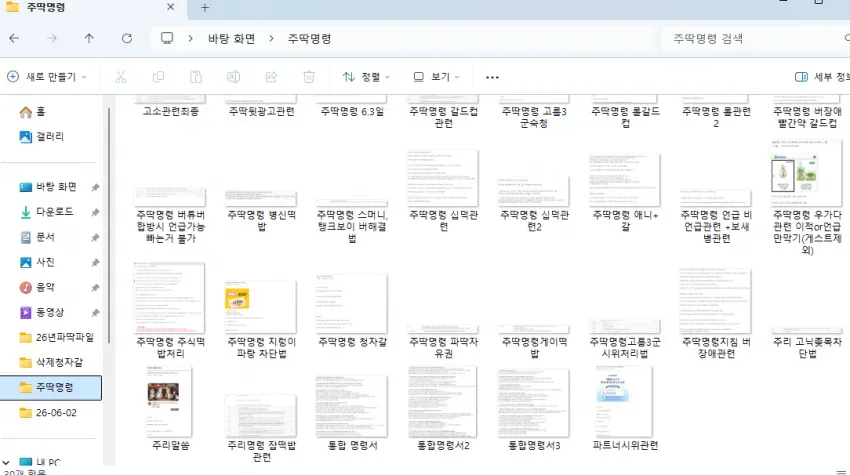The height and width of the screenshot is (475, 850).
Task: Select the 통합명령서2 file
Action: [x=443, y=409]
